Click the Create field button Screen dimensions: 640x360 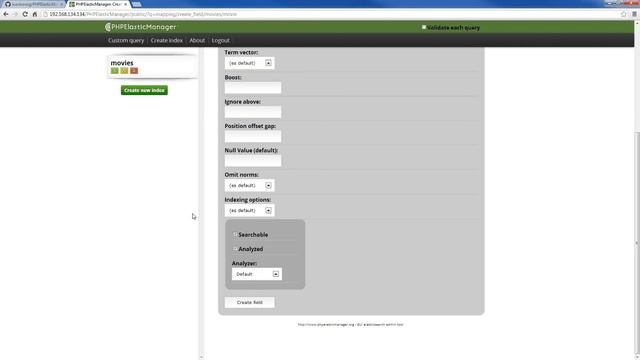(x=249, y=302)
